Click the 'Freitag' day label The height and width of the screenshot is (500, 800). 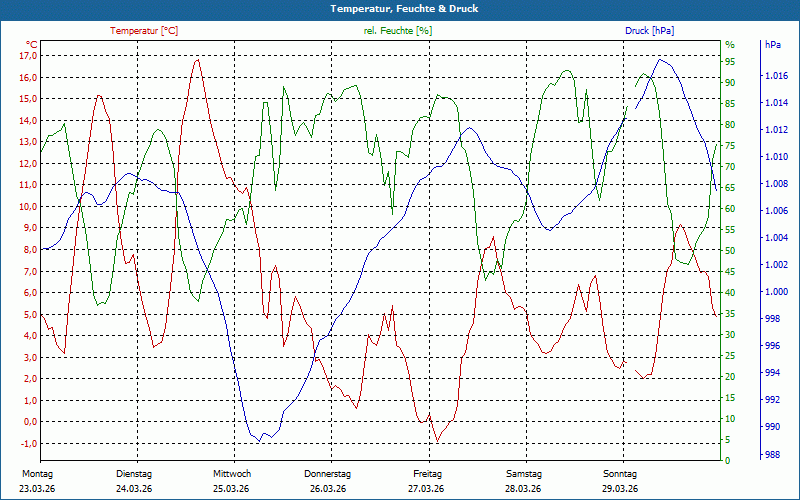click(428, 474)
